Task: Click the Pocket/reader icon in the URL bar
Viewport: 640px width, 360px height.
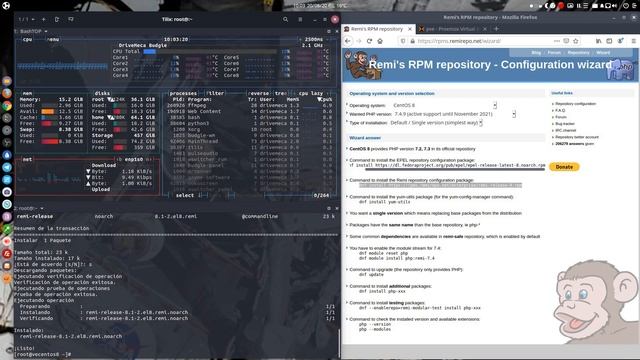Action: [566, 41]
